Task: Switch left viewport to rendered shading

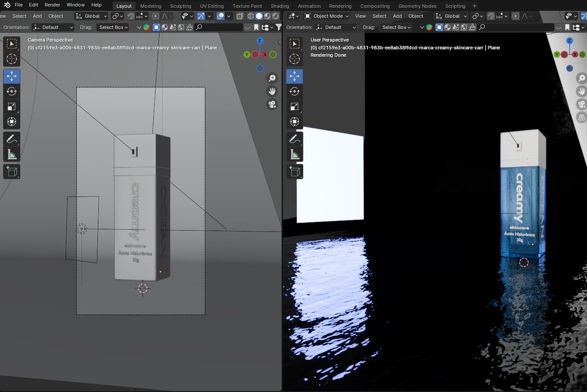Action: [x=275, y=16]
